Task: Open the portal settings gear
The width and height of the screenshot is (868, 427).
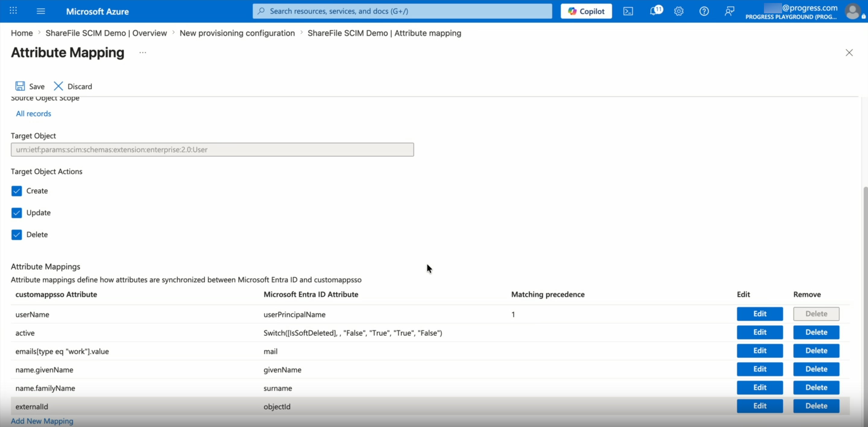Action: [679, 11]
